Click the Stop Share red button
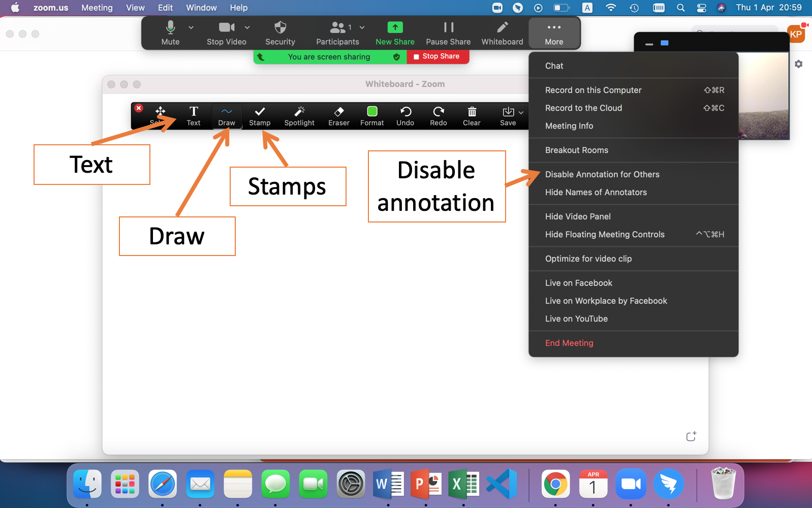The width and height of the screenshot is (812, 508). (x=438, y=56)
